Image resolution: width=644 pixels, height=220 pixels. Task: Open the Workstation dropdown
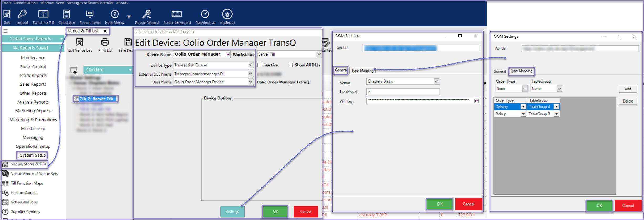(x=319, y=54)
